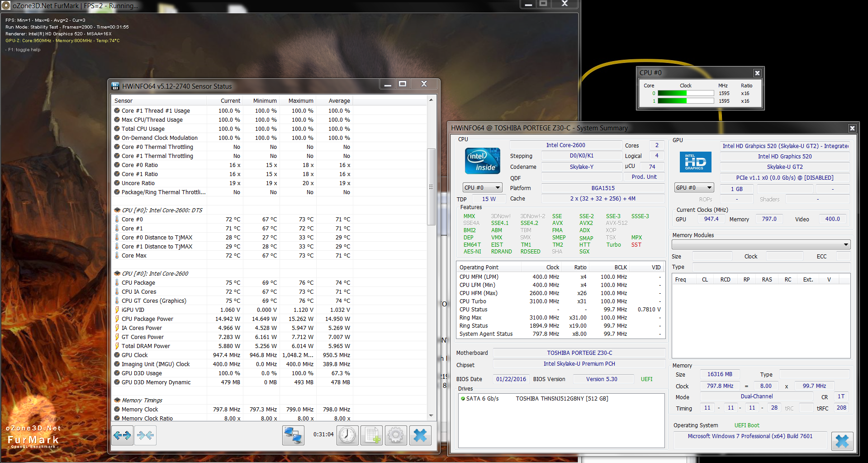Close the System Summary window from its title bar
868x463 pixels.
click(852, 128)
